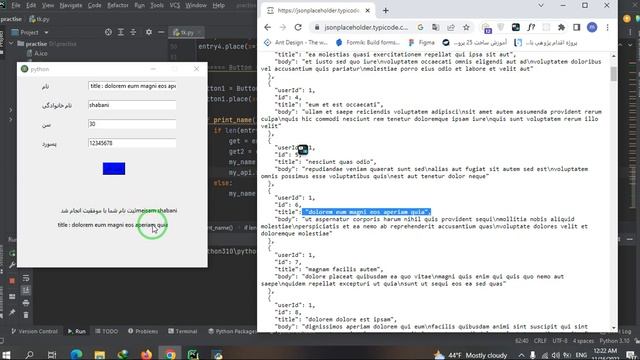Open Chrome Extensions puzzle icon

561,27
